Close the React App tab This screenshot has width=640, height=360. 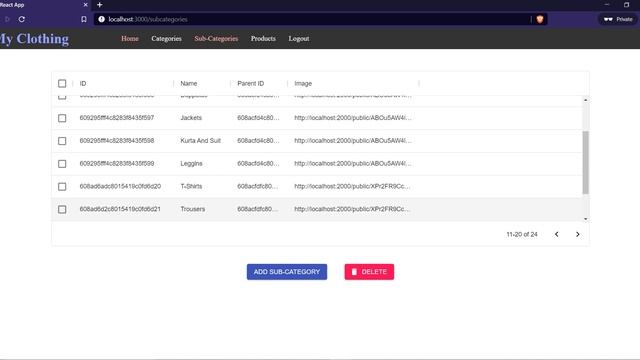coord(85,5)
